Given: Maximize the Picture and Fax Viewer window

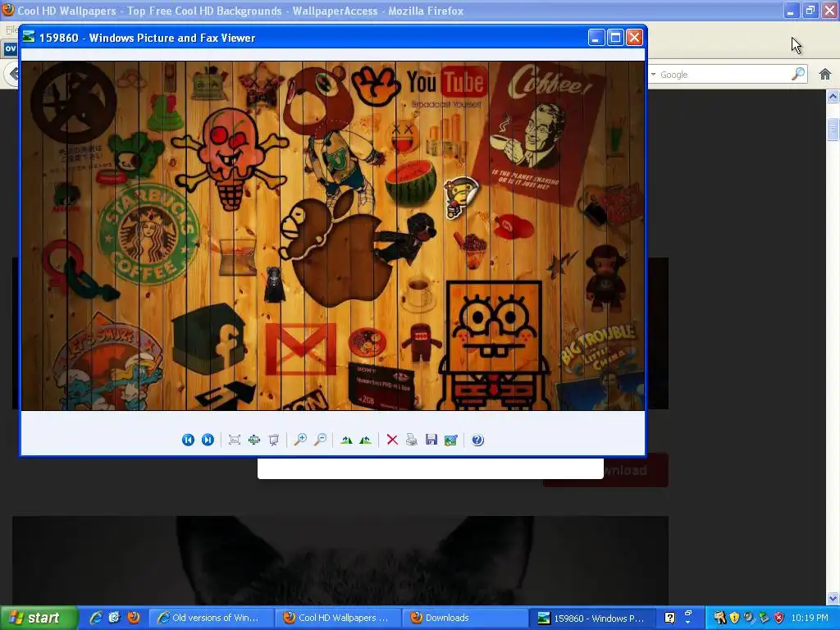Looking at the screenshot, I should click(x=615, y=38).
